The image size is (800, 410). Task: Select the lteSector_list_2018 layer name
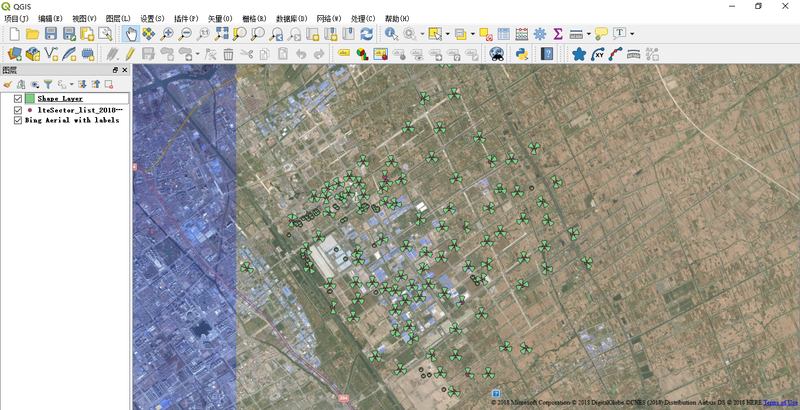(80, 110)
